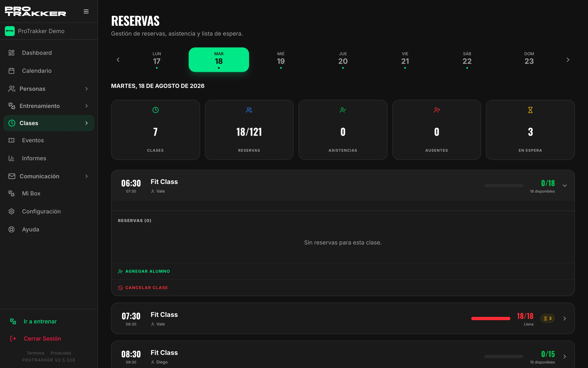
Task: Click the red full-capacity bar for 07:30 class
Action: (491, 319)
